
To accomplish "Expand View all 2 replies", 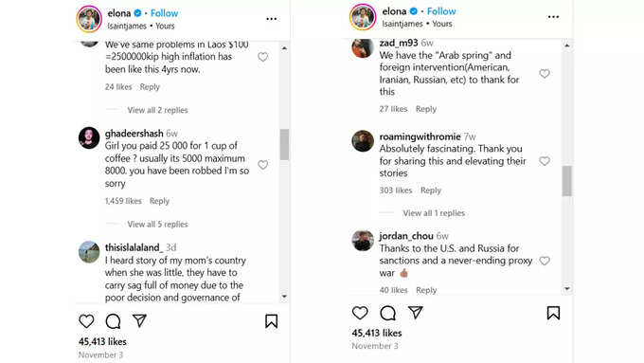I will [x=158, y=110].
